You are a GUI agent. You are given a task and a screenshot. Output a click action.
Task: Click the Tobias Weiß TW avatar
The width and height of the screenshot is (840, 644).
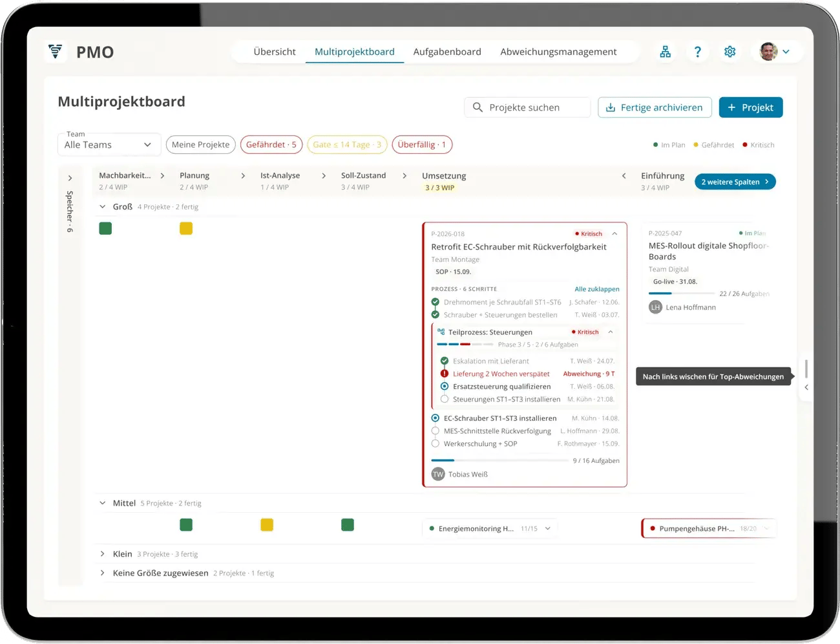pyautogui.click(x=438, y=474)
